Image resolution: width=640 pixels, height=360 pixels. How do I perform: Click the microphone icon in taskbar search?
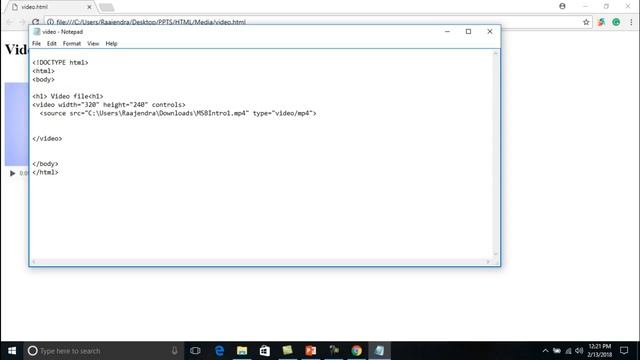tap(175, 351)
